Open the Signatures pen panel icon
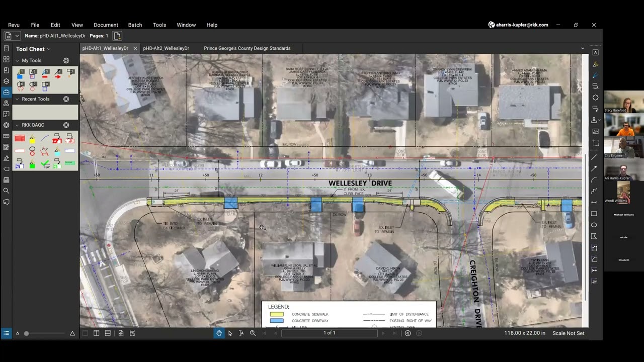 [6, 158]
